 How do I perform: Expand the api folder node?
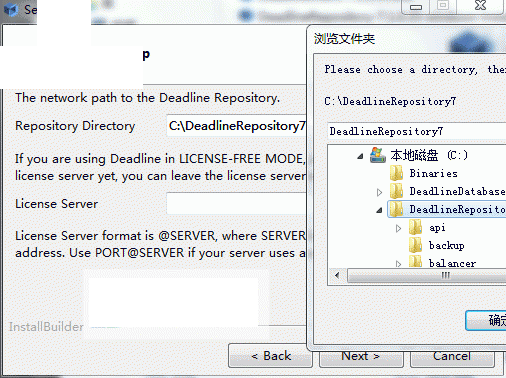(x=398, y=228)
